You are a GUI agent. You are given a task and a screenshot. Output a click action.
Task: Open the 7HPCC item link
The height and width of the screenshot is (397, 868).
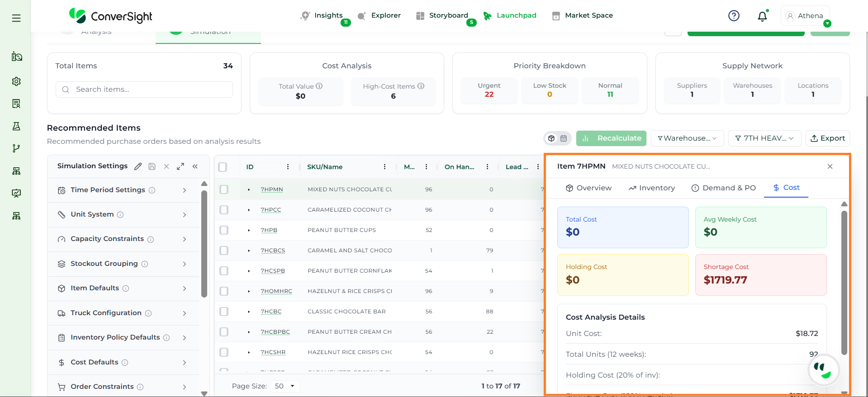(x=270, y=210)
